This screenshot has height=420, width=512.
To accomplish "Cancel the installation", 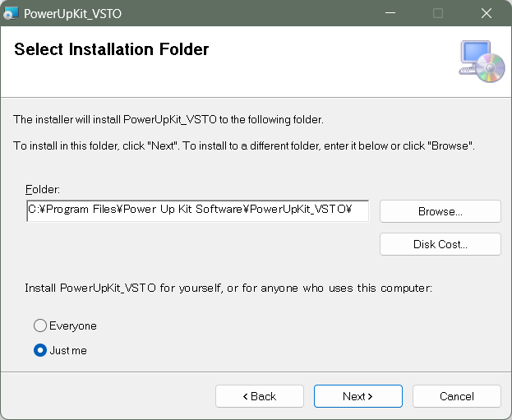I will (x=456, y=396).
